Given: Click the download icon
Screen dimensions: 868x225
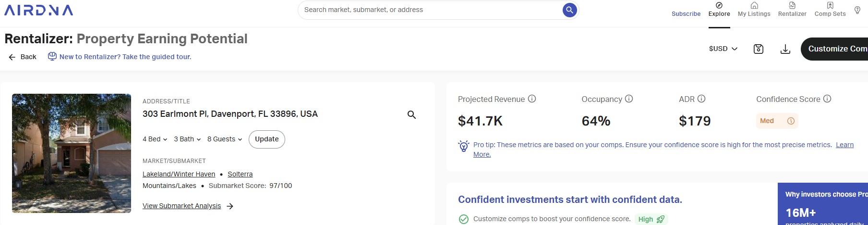Looking at the screenshot, I should click(785, 49).
